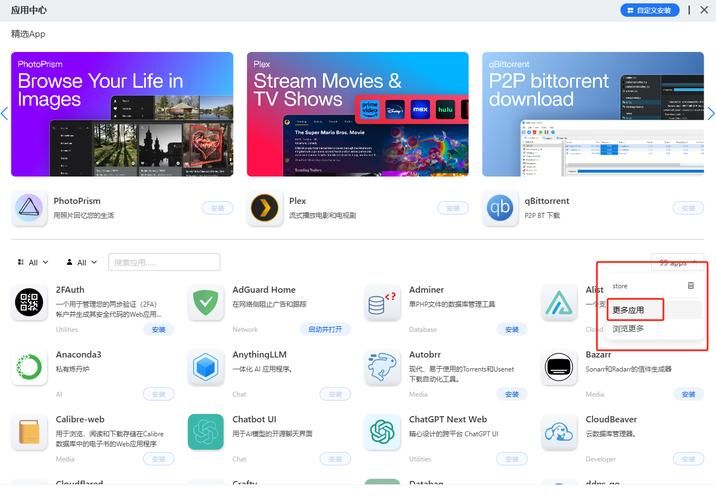The height and width of the screenshot is (500, 716).
Task: Select the Chatbot UI icon
Action: coord(206,432)
